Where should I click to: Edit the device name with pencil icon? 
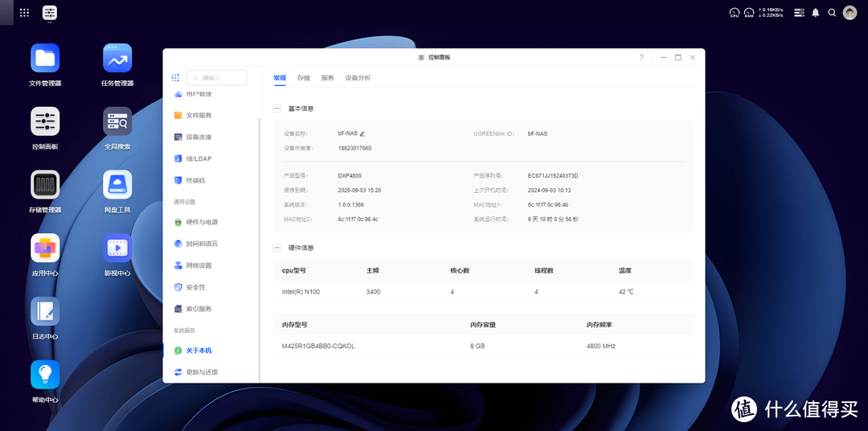click(362, 134)
